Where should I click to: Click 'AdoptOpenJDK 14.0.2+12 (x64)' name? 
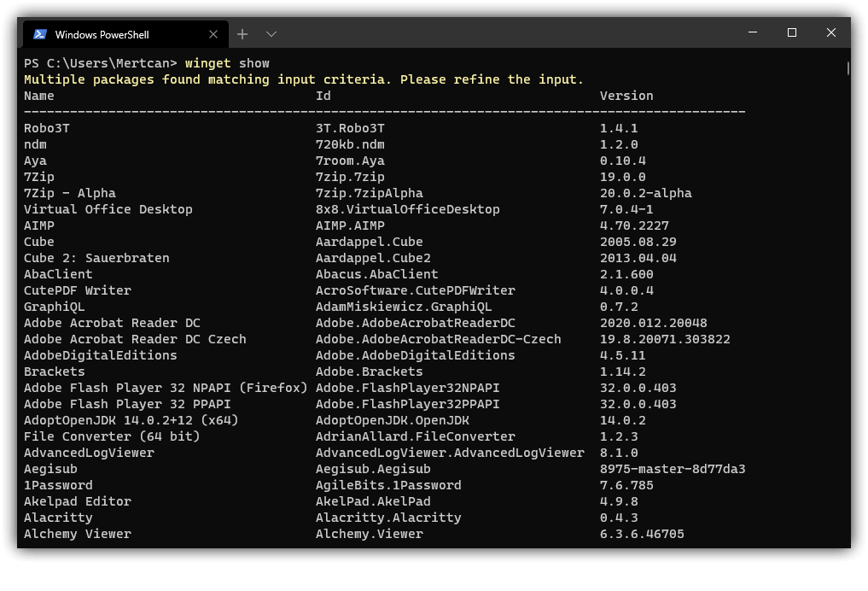131,420
